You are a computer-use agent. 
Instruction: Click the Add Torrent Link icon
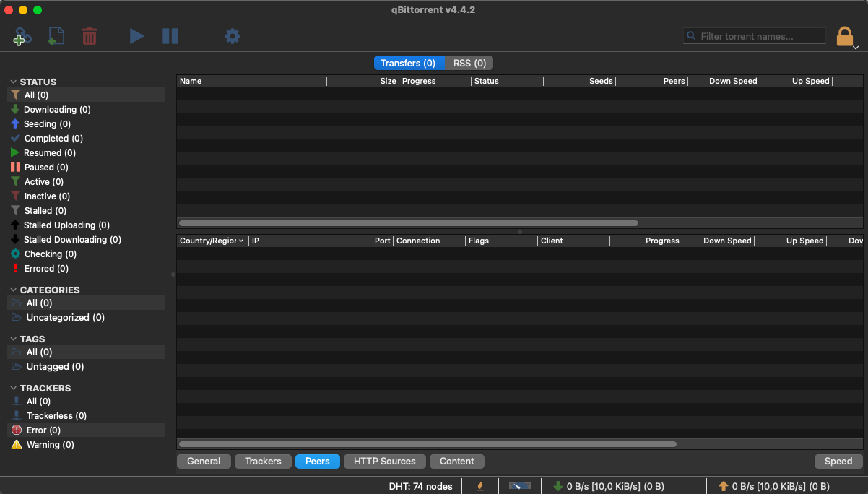[x=22, y=36]
